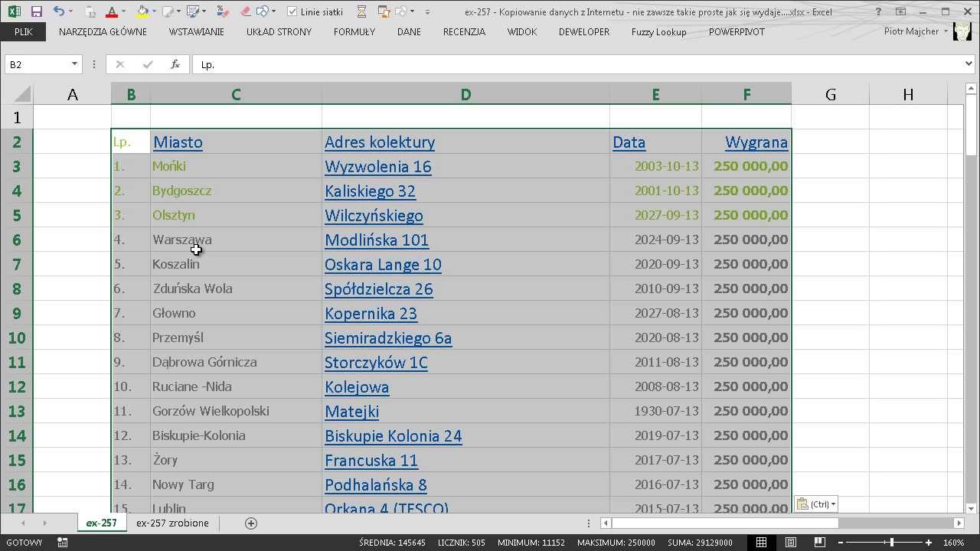Select the DANE ribbon tab
980x551 pixels.
click(409, 32)
